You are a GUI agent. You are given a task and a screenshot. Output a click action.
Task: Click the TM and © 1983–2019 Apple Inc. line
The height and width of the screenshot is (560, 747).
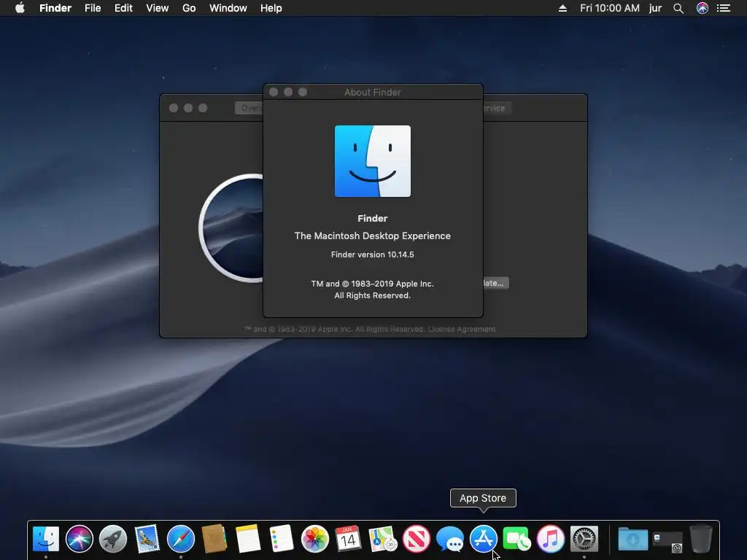pos(373,284)
